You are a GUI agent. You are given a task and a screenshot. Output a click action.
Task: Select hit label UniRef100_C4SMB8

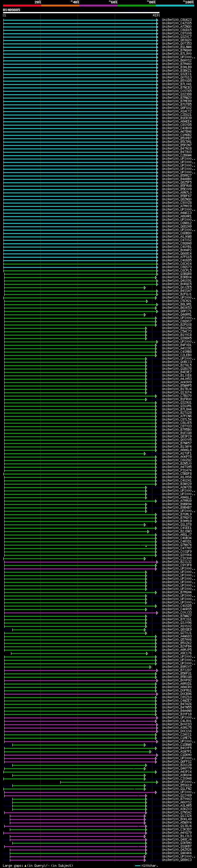[x=177, y=352]
